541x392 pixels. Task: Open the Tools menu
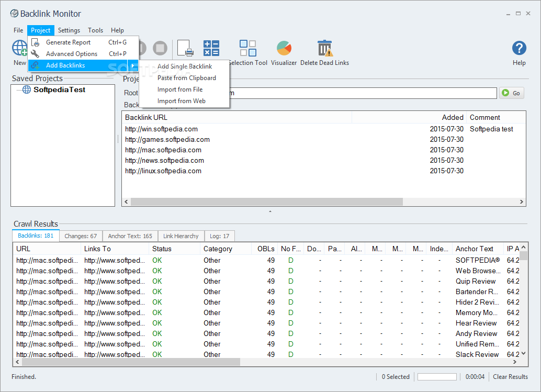pos(95,30)
